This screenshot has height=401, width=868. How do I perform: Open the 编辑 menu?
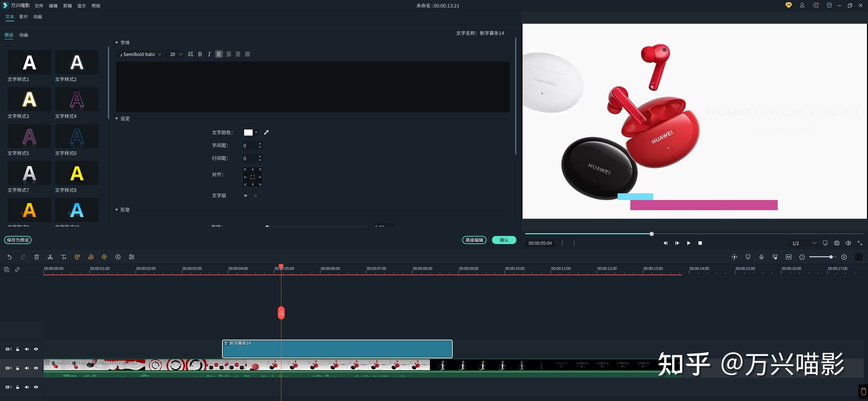(53, 6)
